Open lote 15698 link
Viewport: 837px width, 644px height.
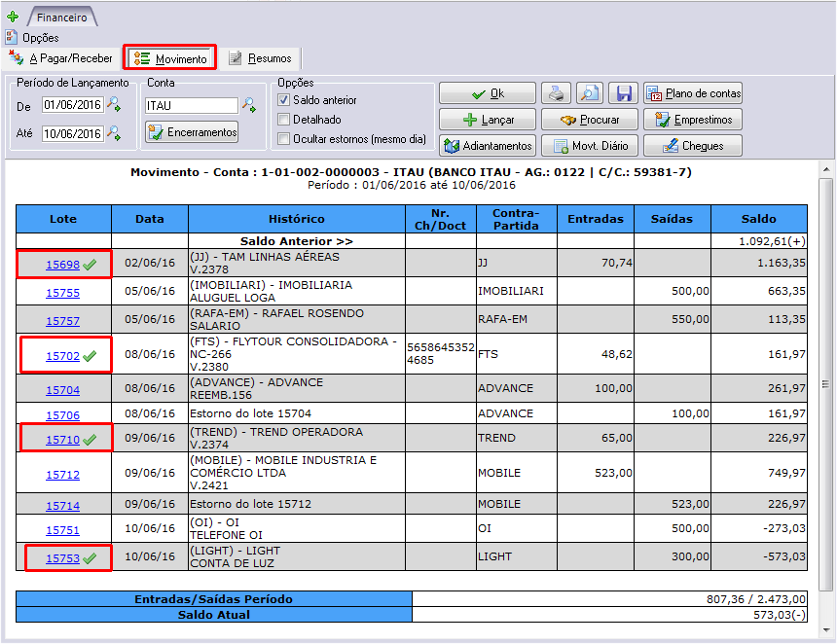(62, 265)
